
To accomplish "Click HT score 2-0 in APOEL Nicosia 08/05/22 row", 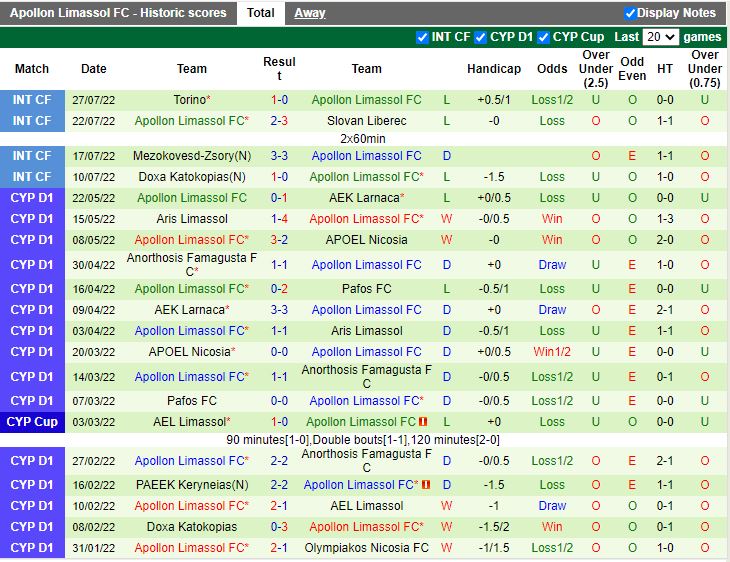I will 665,240.
